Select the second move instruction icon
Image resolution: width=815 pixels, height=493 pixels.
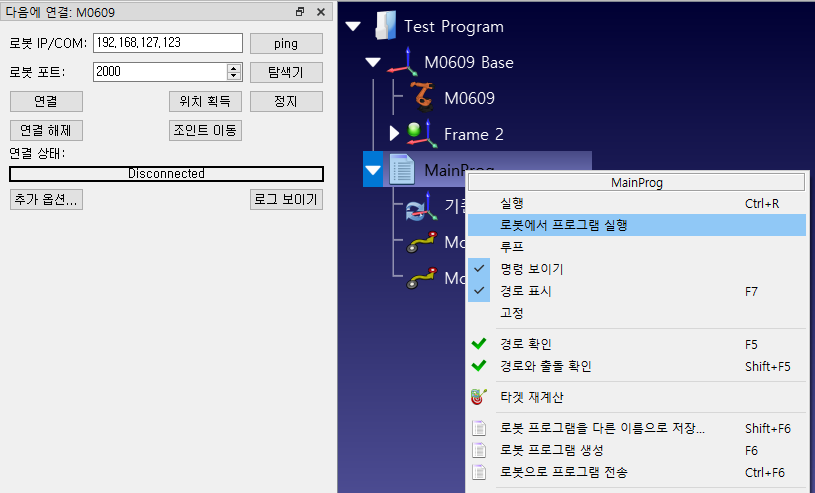tap(422, 278)
